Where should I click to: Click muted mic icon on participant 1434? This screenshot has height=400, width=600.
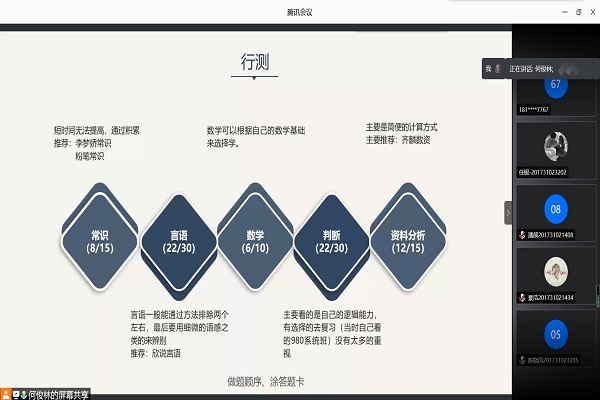(x=520, y=298)
